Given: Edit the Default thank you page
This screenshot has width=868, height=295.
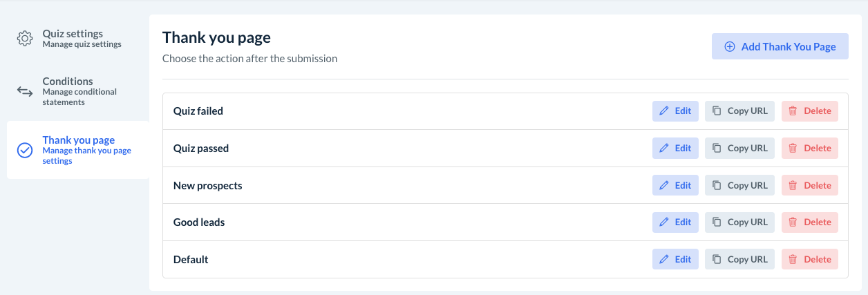Looking at the screenshot, I should (x=675, y=260).
